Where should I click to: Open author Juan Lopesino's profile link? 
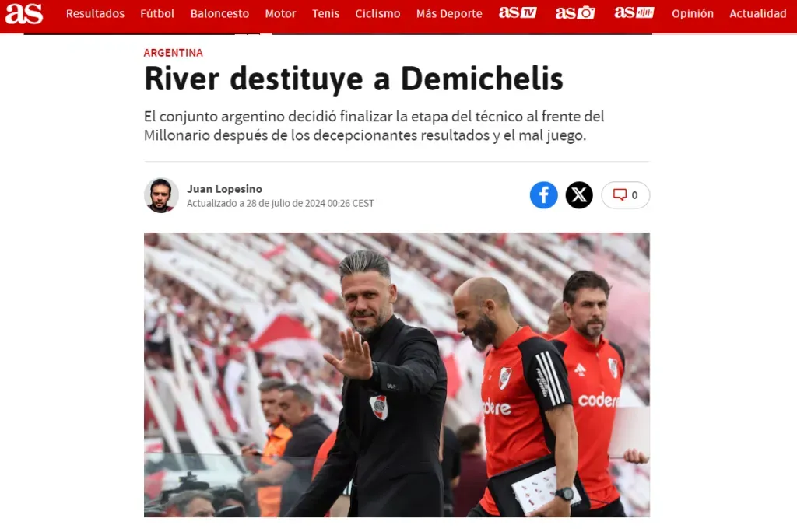(224, 189)
